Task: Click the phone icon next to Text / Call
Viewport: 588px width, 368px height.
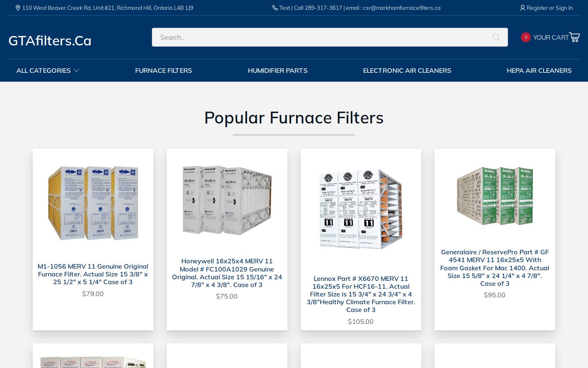Action: (275, 8)
